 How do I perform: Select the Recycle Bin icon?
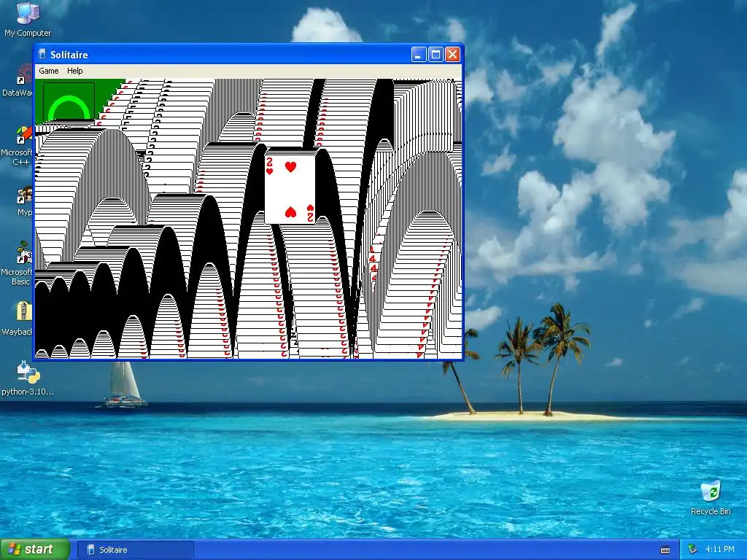[711, 497]
